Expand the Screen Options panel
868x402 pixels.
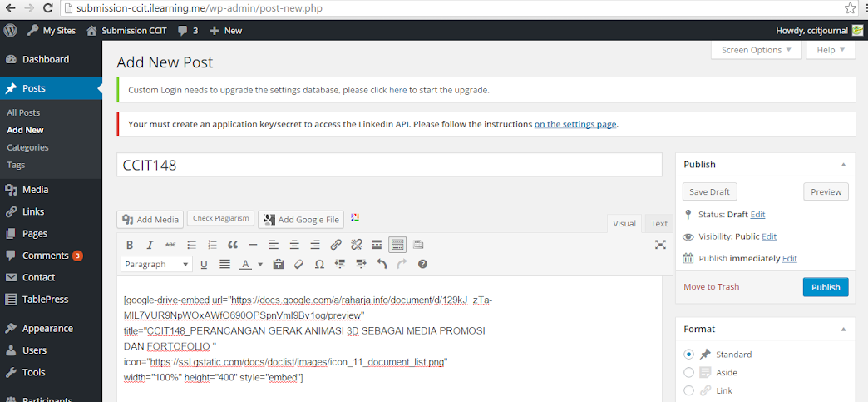(x=757, y=51)
